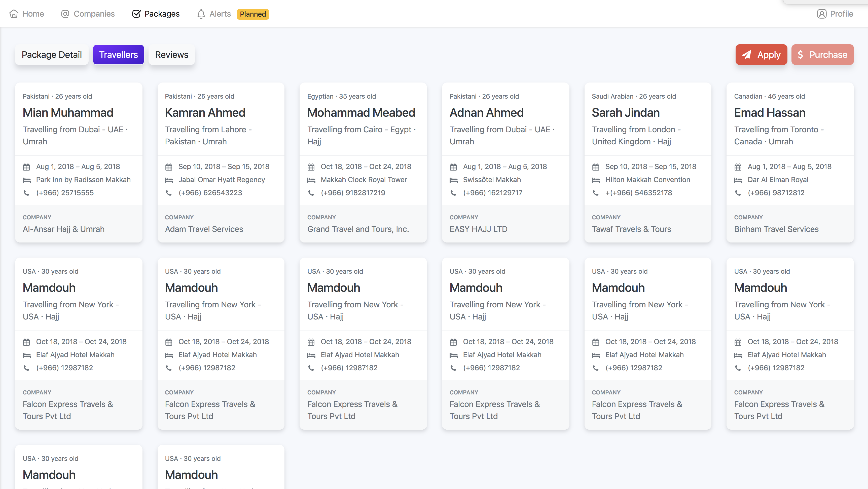Click the Packages checkmark icon
The width and height of the screenshot is (868, 489).
click(x=136, y=14)
